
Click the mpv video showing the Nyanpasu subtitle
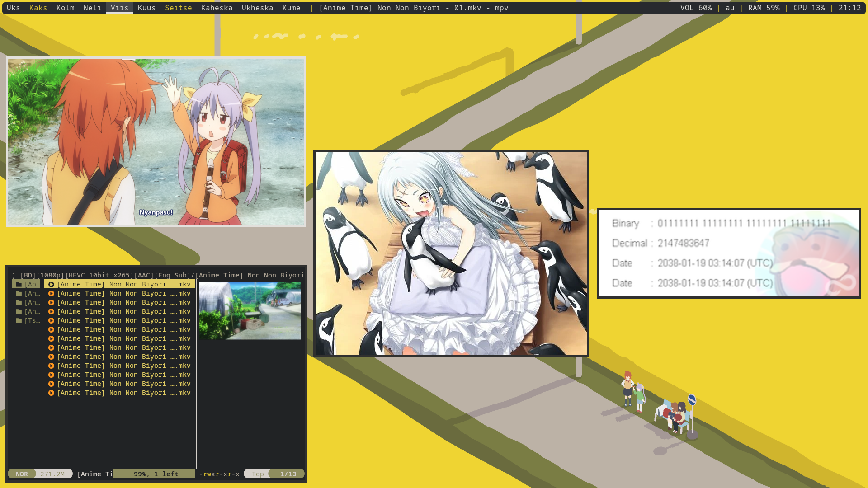(156, 142)
